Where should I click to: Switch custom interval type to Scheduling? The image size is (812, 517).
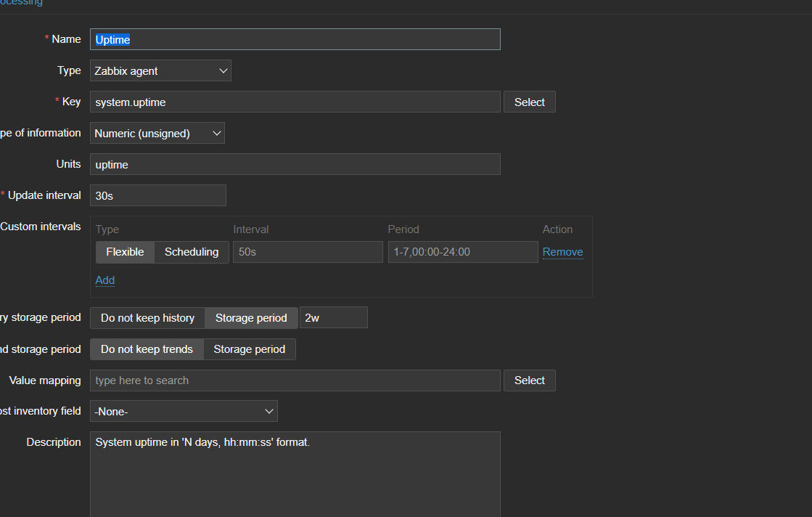[x=192, y=252]
